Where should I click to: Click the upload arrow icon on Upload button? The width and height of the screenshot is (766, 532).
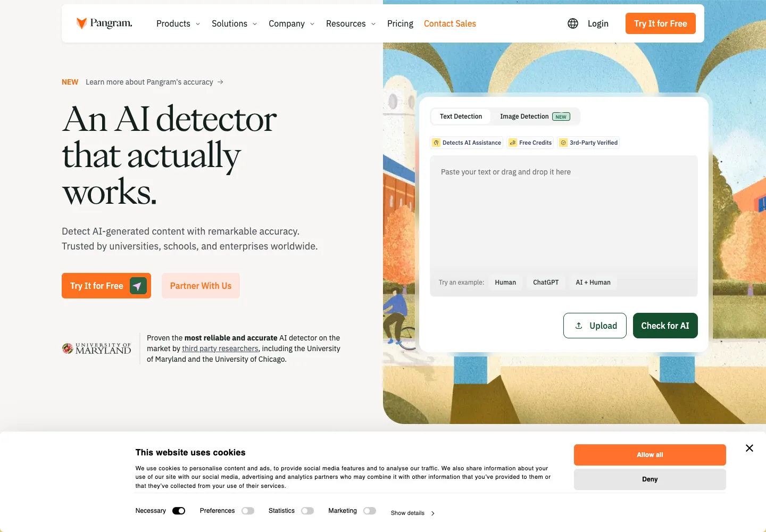pyautogui.click(x=579, y=326)
